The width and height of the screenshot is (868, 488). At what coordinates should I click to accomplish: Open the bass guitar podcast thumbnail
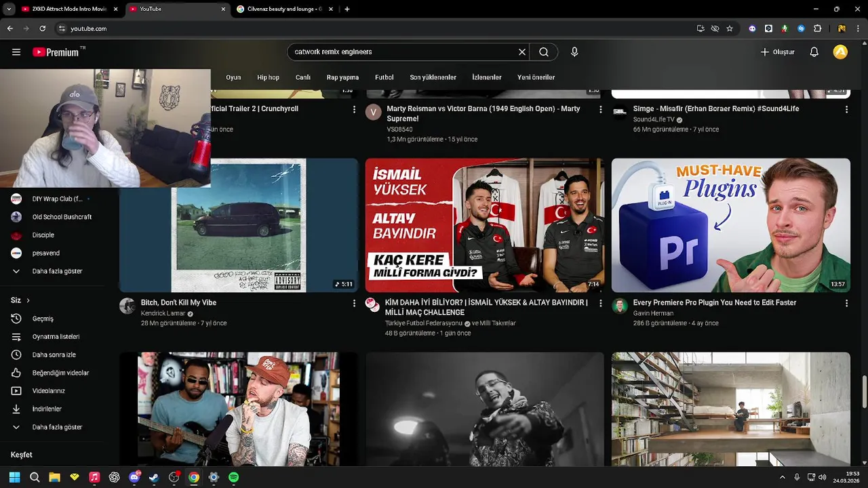tap(239, 409)
